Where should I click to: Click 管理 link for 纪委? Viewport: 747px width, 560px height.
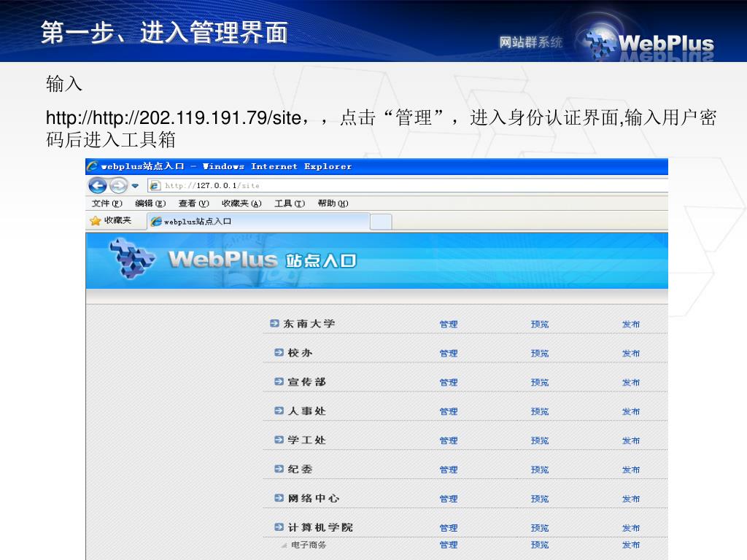(x=449, y=470)
